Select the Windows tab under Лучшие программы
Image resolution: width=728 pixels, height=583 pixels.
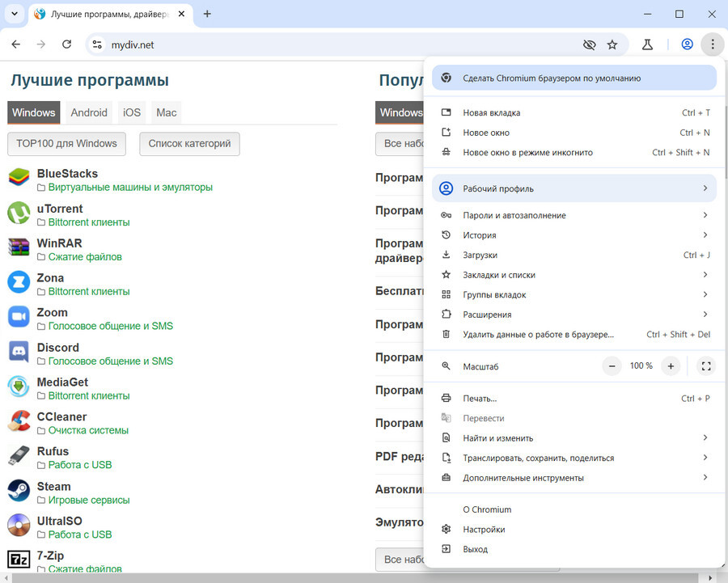click(x=33, y=112)
